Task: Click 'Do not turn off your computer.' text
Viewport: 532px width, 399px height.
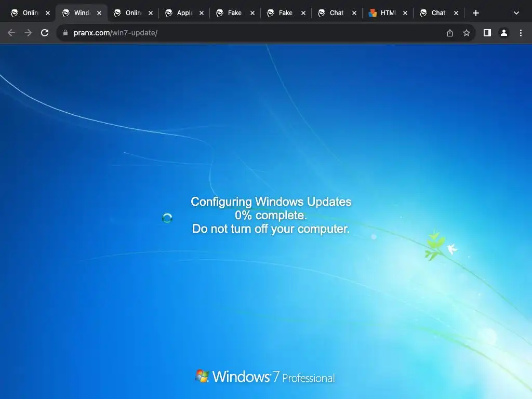Action: (x=271, y=229)
